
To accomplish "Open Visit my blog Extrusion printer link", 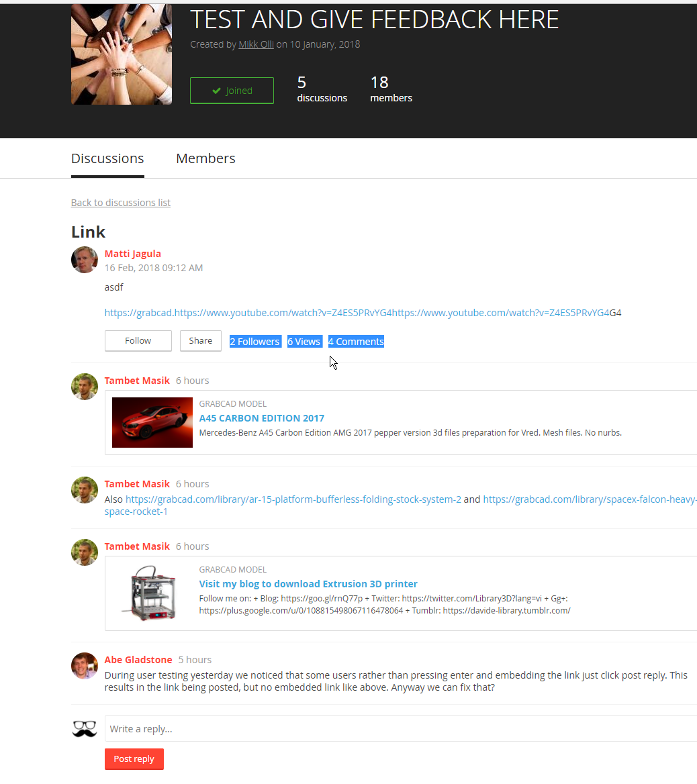I will point(308,584).
